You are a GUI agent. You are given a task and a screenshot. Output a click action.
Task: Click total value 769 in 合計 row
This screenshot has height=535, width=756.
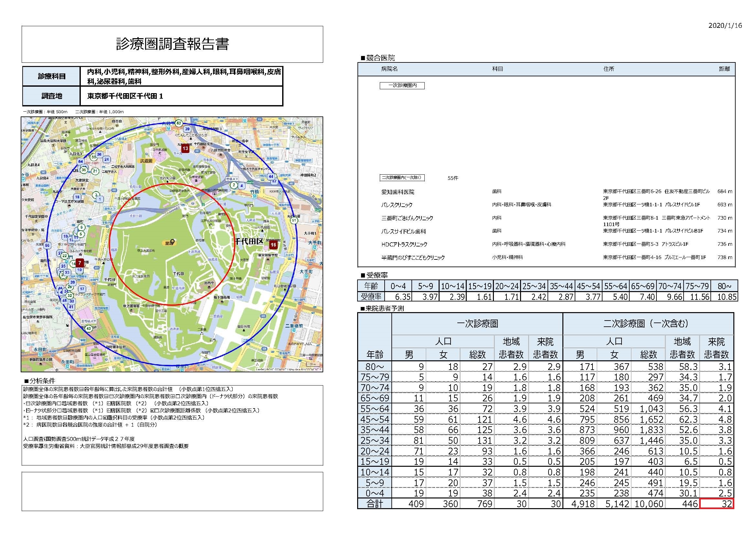(477, 504)
